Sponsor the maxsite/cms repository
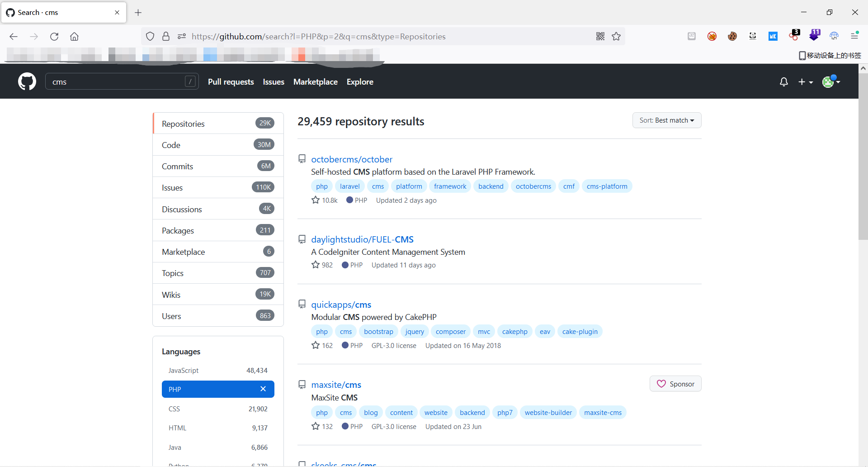Viewport: 868px width, 467px height. pos(675,384)
